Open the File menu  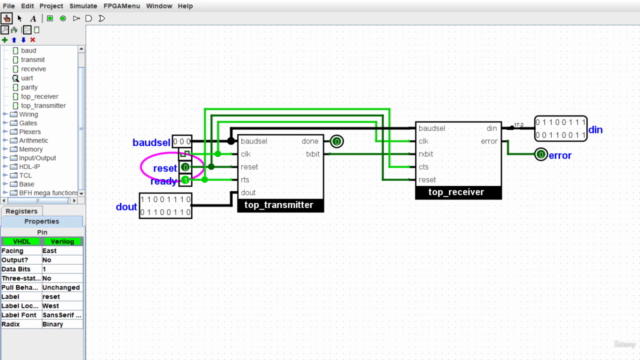pos(9,6)
